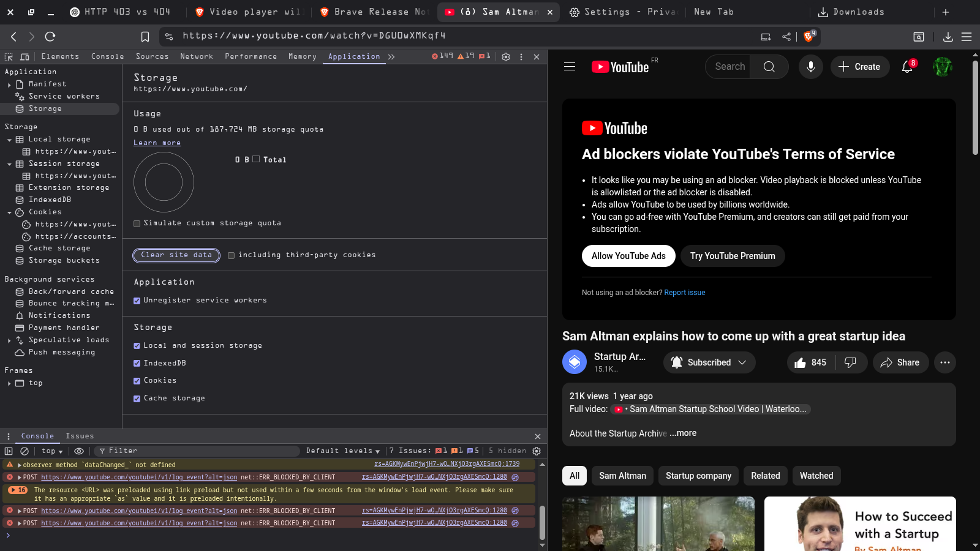This screenshot has width=980, height=551.
Task: Check including third-party cookies
Action: 232,255
